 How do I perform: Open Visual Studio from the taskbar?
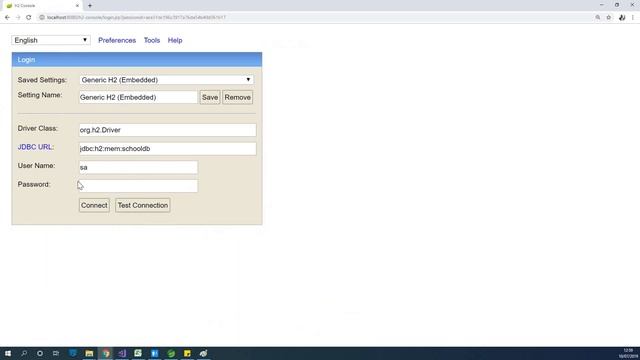coord(122,353)
